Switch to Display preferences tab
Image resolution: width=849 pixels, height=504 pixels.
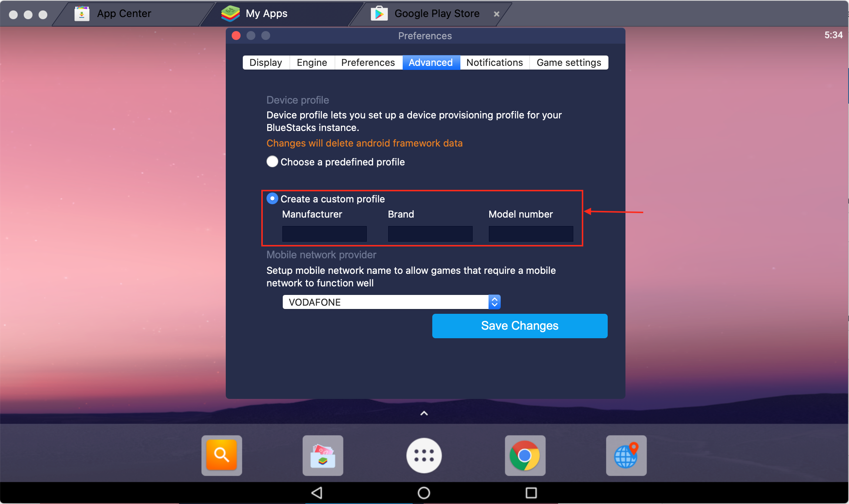point(266,63)
